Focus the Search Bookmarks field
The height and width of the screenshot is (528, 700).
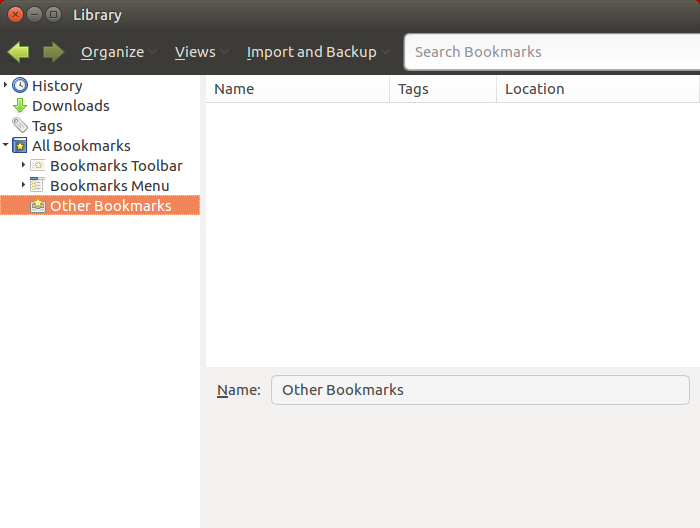[552, 52]
